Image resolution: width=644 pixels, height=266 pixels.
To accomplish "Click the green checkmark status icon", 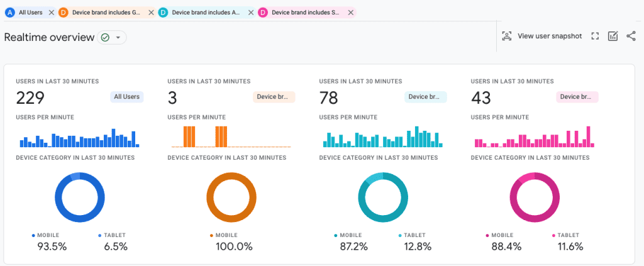I will [105, 38].
